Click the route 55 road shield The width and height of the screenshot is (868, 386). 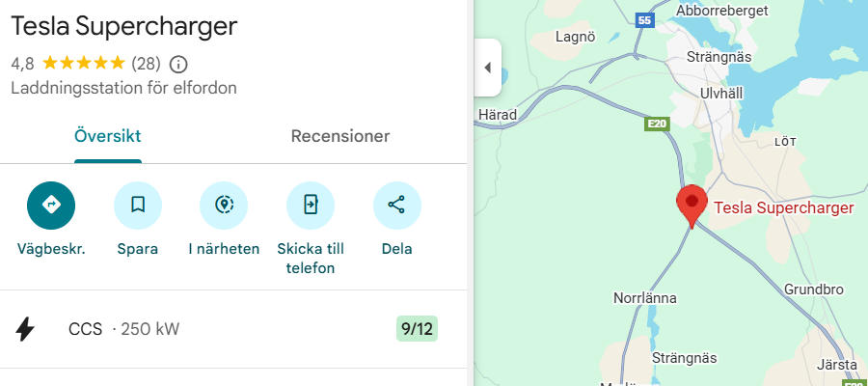click(x=645, y=20)
